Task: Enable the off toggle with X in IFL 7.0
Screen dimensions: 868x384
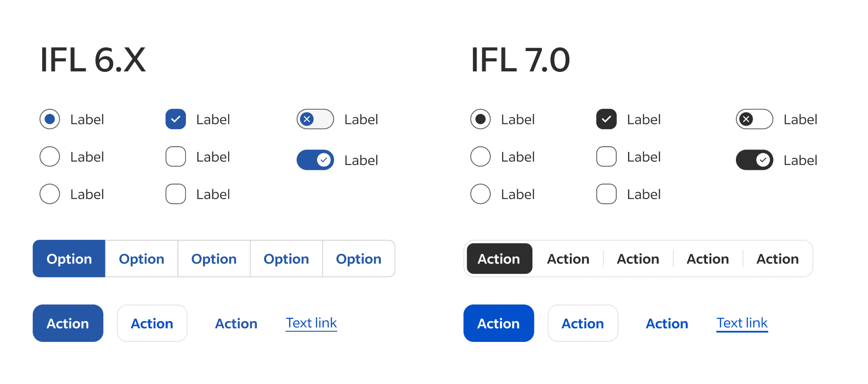Action: coord(754,119)
